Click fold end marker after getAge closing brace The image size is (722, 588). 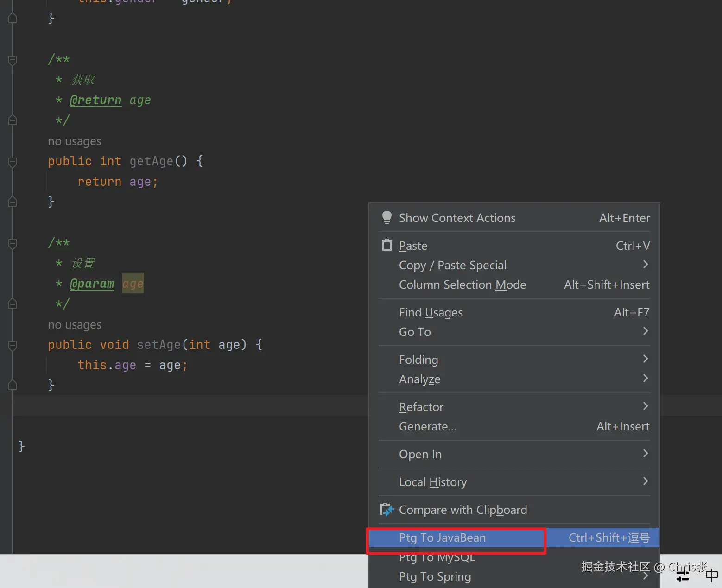pyautogui.click(x=13, y=202)
